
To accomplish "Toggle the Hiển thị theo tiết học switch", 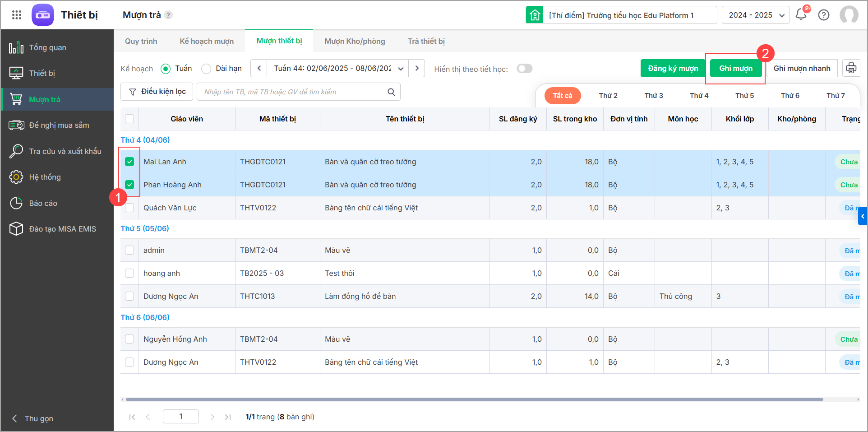I will 525,68.
